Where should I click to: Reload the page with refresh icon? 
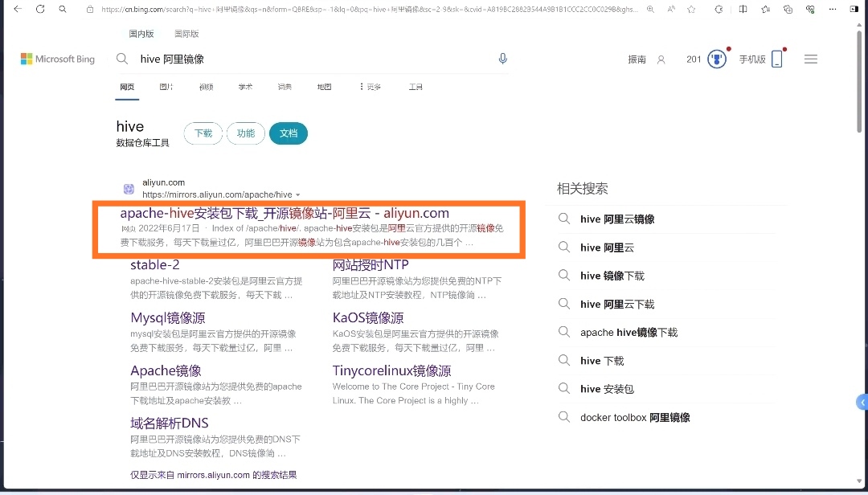coord(40,9)
